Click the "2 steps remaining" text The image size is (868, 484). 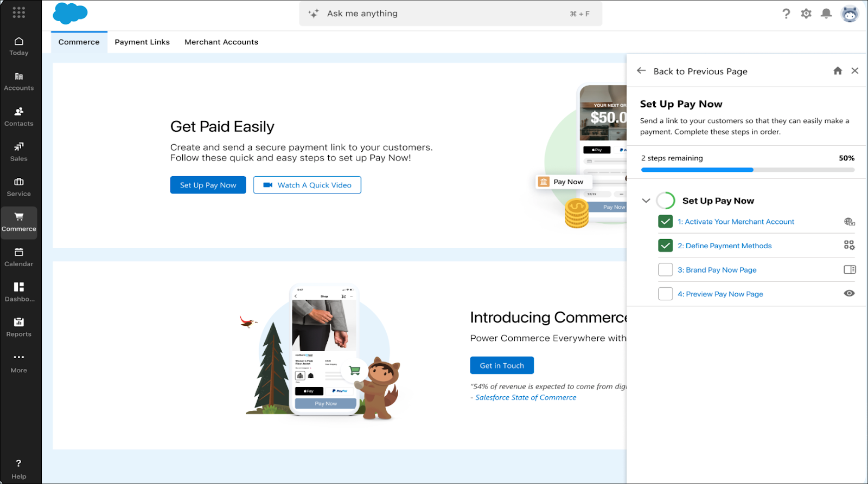672,158
